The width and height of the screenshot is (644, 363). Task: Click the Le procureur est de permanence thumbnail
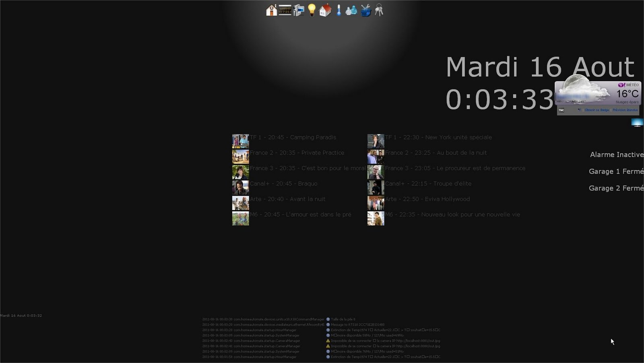point(376,172)
